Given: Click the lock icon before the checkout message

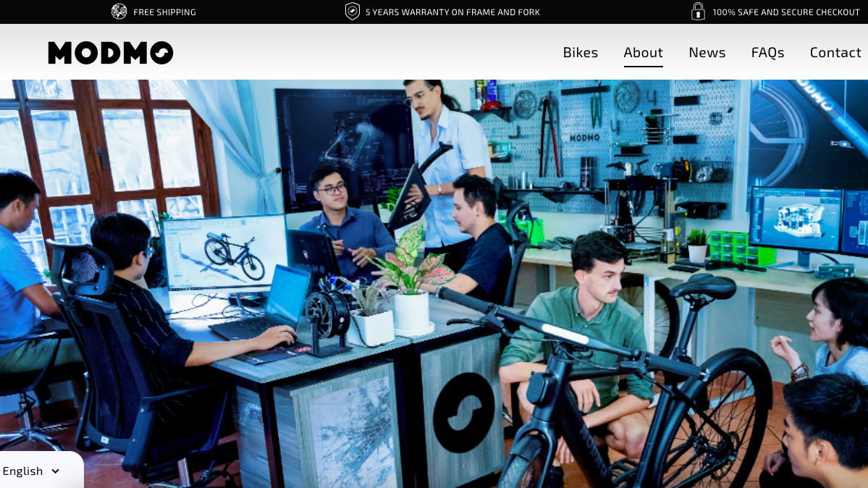Looking at the screenshot, I should [x=697, y=12].
